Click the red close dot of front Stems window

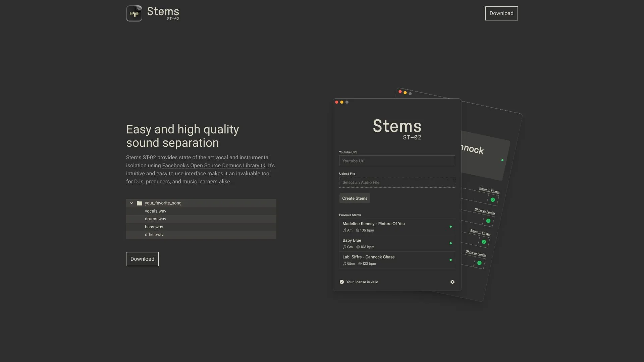tap(337, 102)
